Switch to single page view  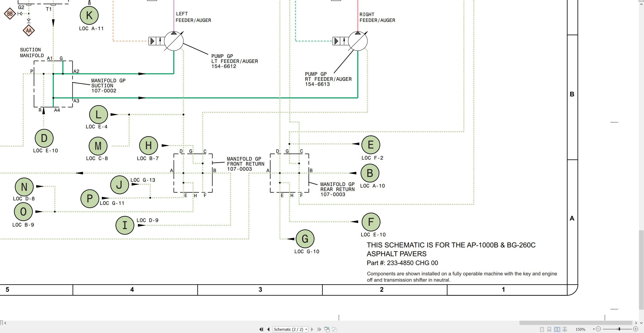point(542,329)
